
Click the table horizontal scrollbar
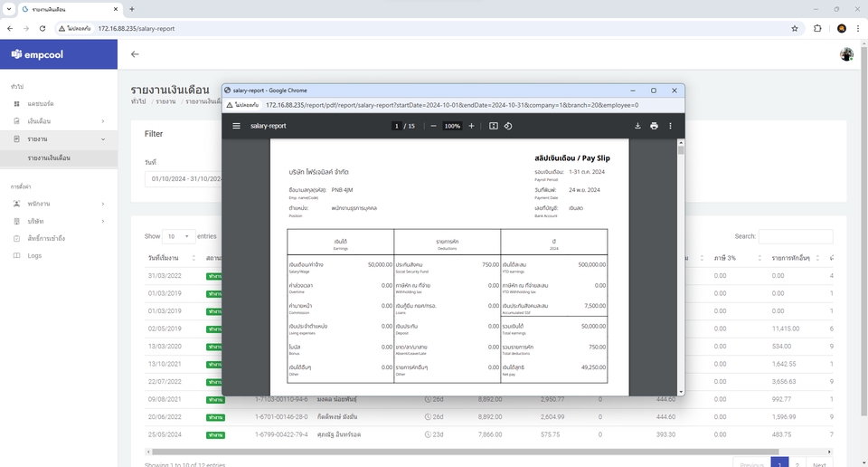(x=465, y=452)
